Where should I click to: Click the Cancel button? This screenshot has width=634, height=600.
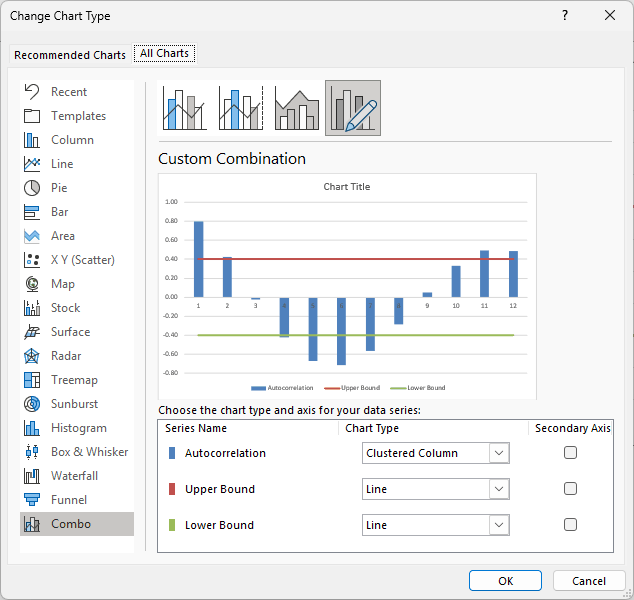(589, 581)
